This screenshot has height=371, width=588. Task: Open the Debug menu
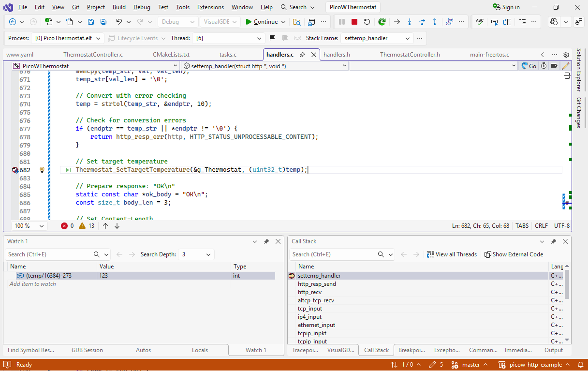(x=142, y=7)
